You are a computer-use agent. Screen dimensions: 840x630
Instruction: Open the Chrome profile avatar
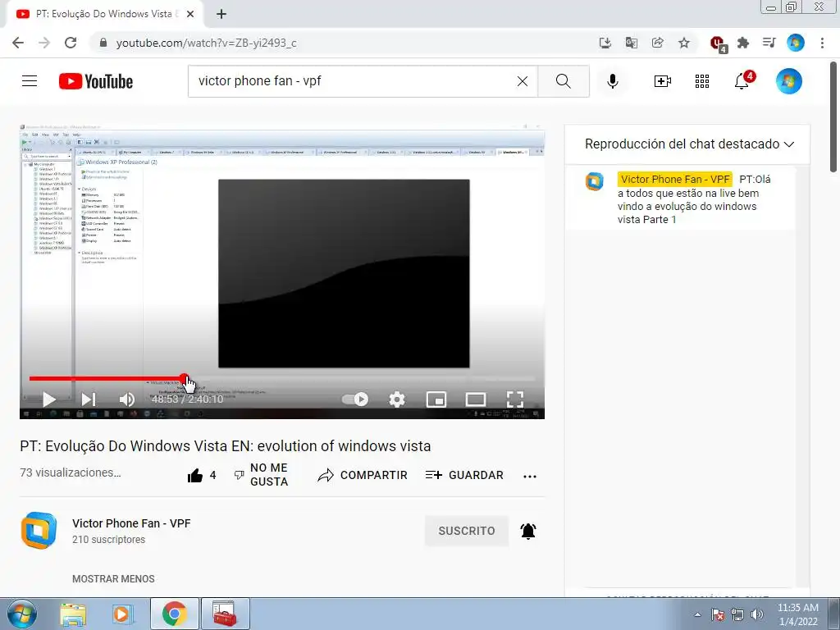(795, 43)
